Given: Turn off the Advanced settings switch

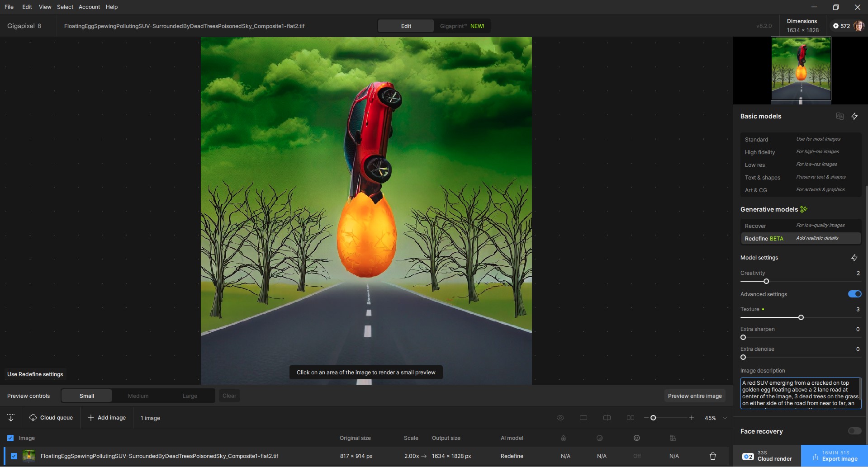Looking at the screenshot, I should [854, 294].
